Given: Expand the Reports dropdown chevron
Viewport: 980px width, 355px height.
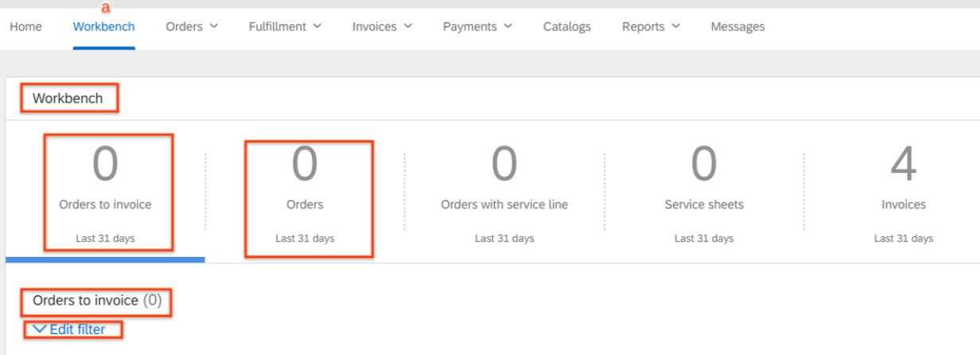Looking at the screenshot, I should click(676, 26).
